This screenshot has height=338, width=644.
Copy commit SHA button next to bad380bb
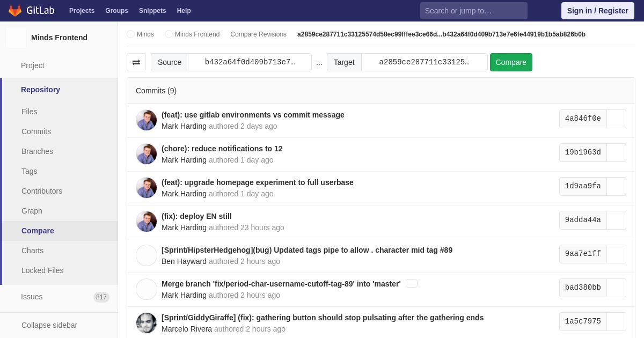617,288
